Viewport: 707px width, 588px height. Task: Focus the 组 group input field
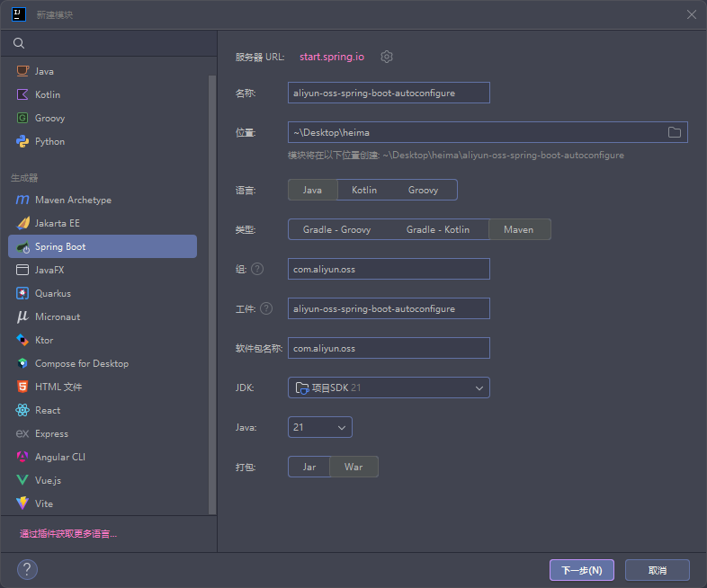pyautogui.click(x=389, y=269)
